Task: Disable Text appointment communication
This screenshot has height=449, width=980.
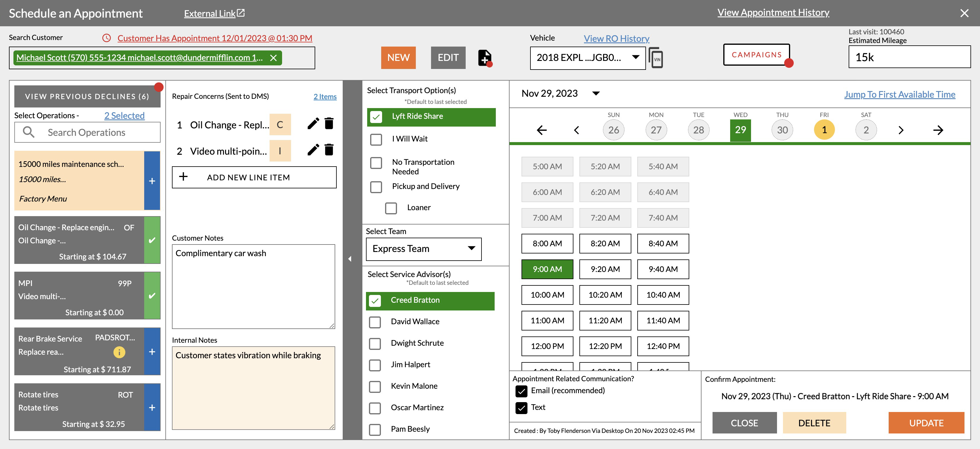Action: tap(521, 408)
